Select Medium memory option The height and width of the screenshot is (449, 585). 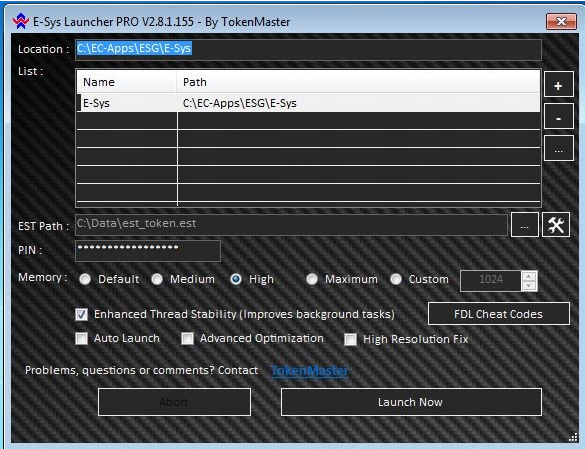157,279
